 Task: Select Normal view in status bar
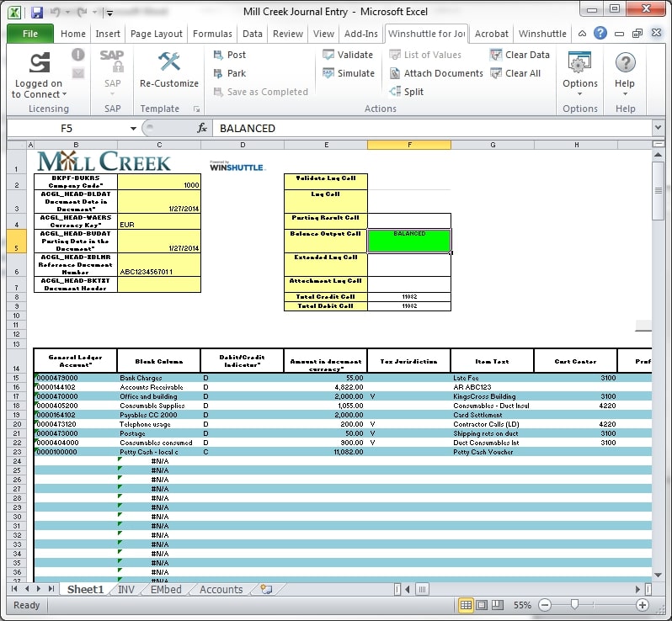[x=466, y=605]
